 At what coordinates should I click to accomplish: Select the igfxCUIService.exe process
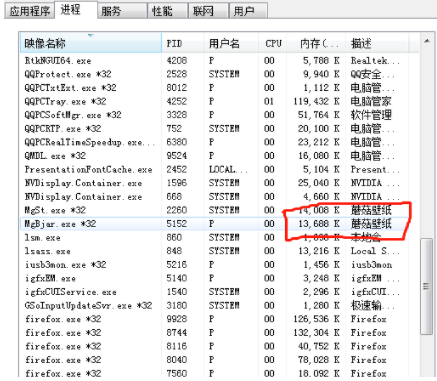click(214, 292)
